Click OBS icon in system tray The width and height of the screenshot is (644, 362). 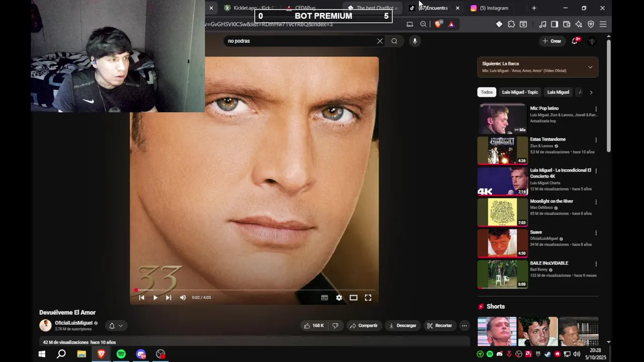(x=519, y=354)
